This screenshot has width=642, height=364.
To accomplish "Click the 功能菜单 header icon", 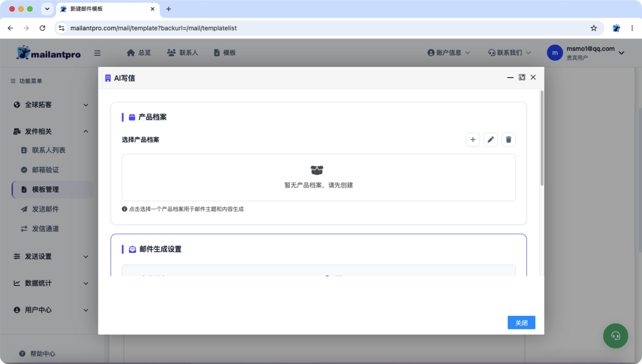I will click(13, 81).
